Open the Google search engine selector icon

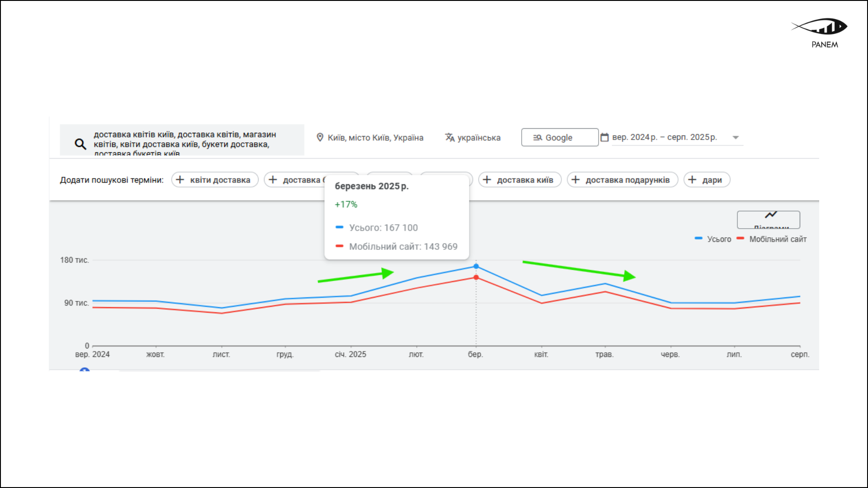pos(538,137)
